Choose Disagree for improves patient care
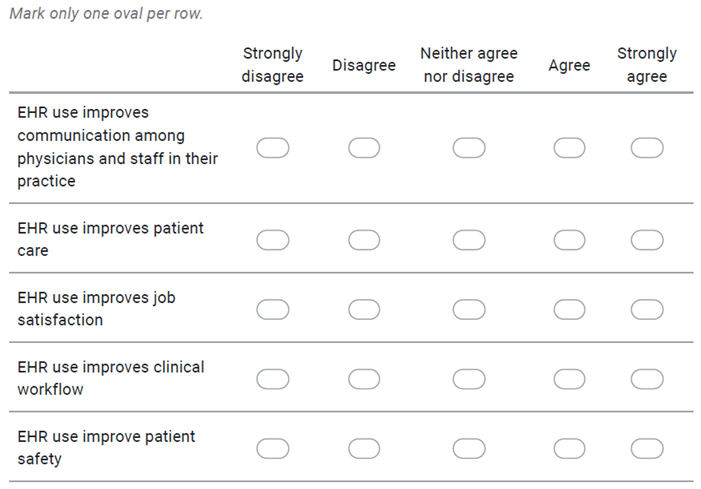This screenshot has width=701, height=489. point(364,240)
